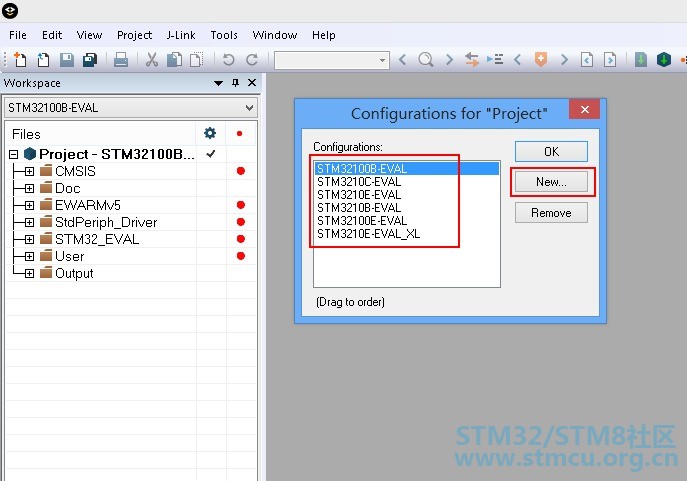Open the Tools menu
This screenshot has width=687, height=481.
[x=224, y=35]
